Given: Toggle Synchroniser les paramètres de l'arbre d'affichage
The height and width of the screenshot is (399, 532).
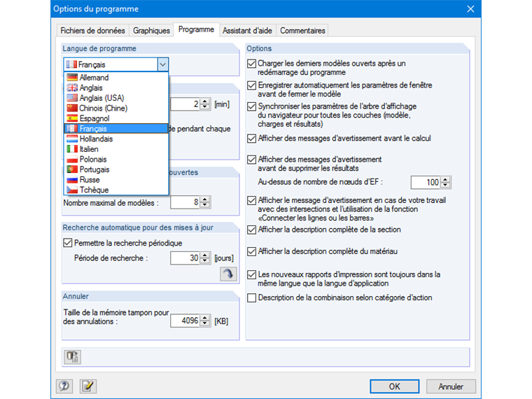Looking at the screenshot, I should point(251,106).
